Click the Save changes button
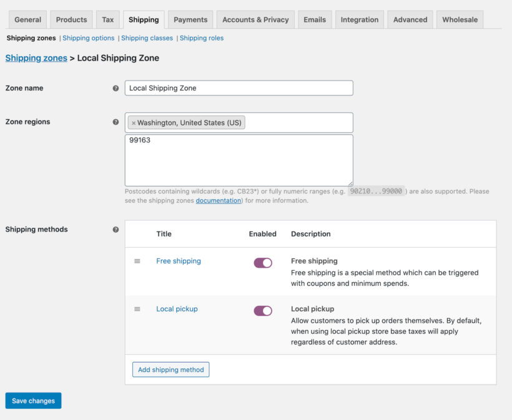The image size is (512, 420). [33, 401]
